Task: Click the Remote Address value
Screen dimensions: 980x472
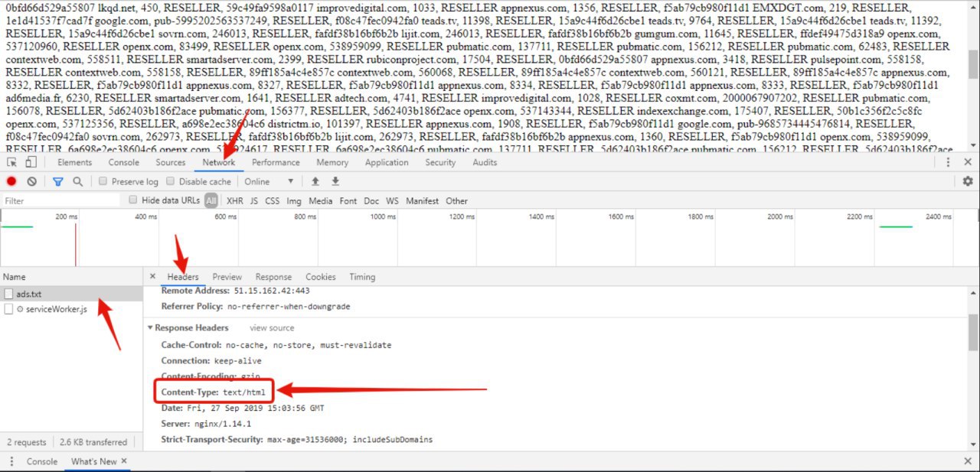Action: click(x=272, y=291)
